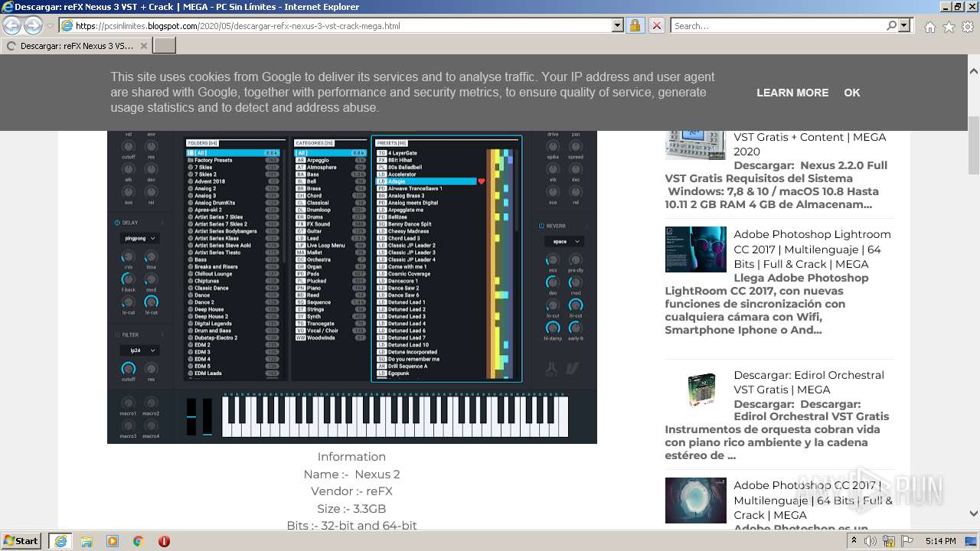Open a new blank tab
The image size is (980, 551).
click(165, 46)
